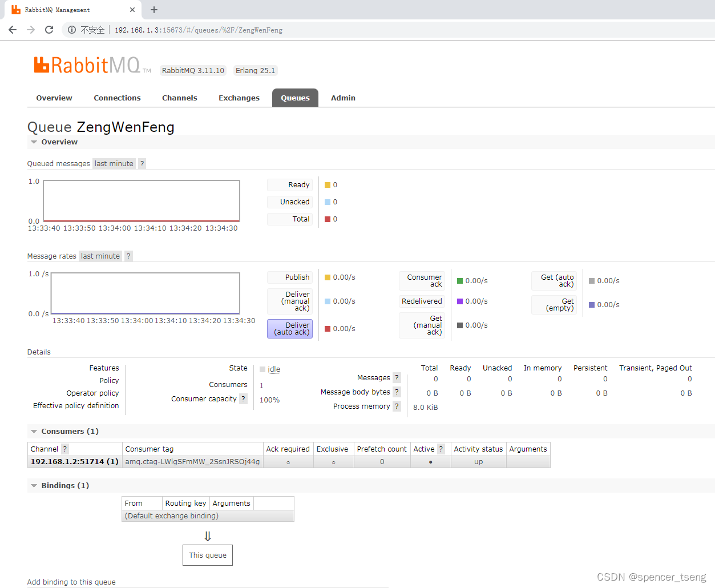This screenshot has width=715, height=588.
Task: Toggle the Publish rate series
Action: 290,277
